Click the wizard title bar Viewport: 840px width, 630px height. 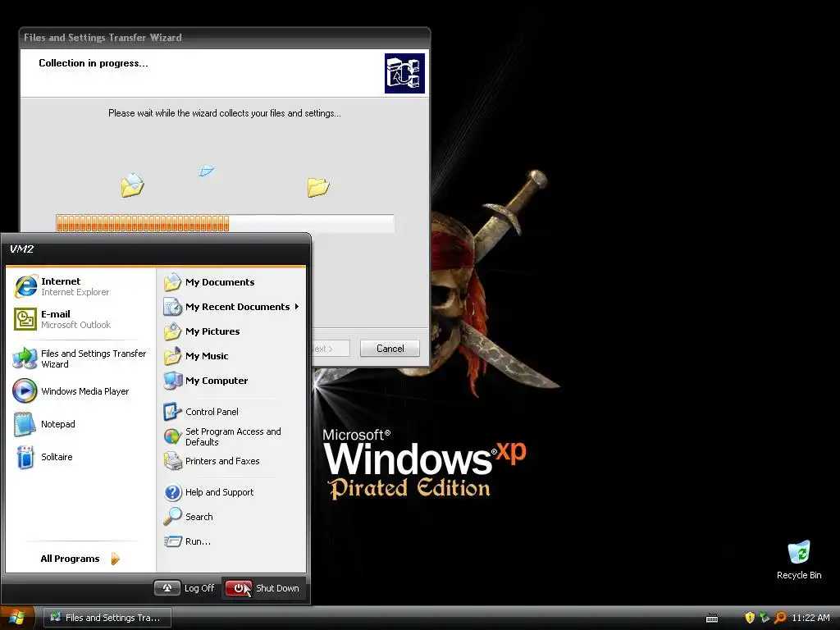coord(225,38)
